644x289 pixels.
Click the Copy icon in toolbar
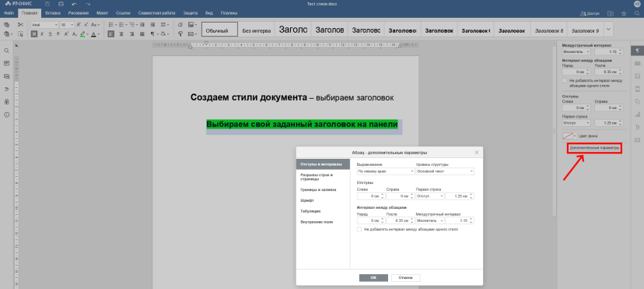[6, 25]
